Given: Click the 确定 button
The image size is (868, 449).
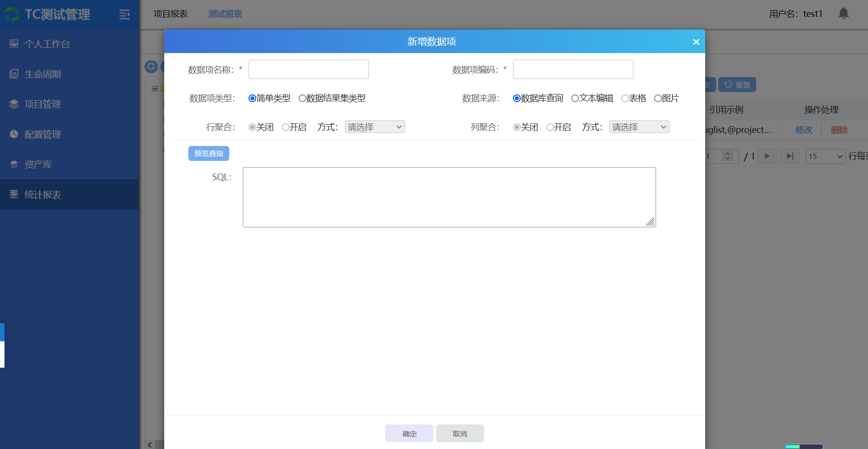Looking at the screenshot, I should pos(409,433).
